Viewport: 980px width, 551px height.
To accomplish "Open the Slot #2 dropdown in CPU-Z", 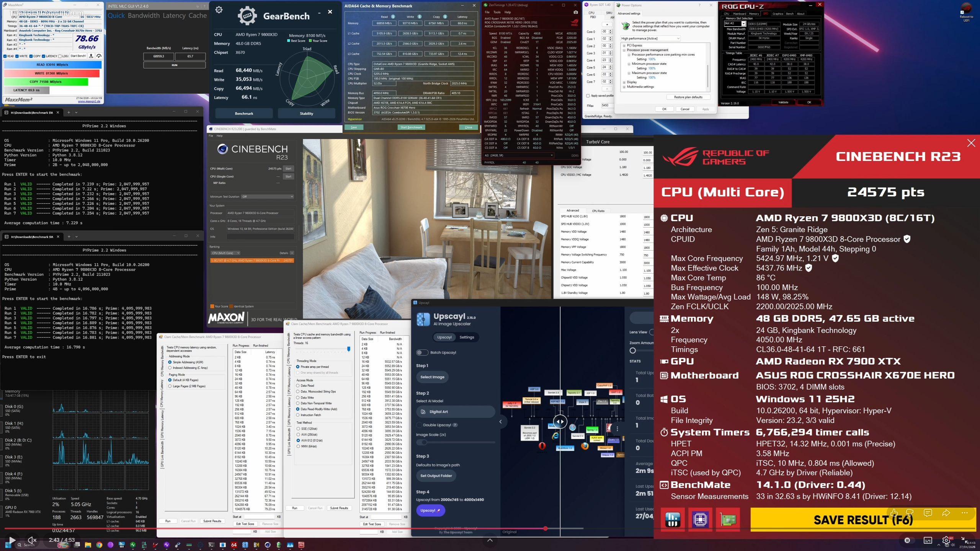I will [x=735, y=24].
